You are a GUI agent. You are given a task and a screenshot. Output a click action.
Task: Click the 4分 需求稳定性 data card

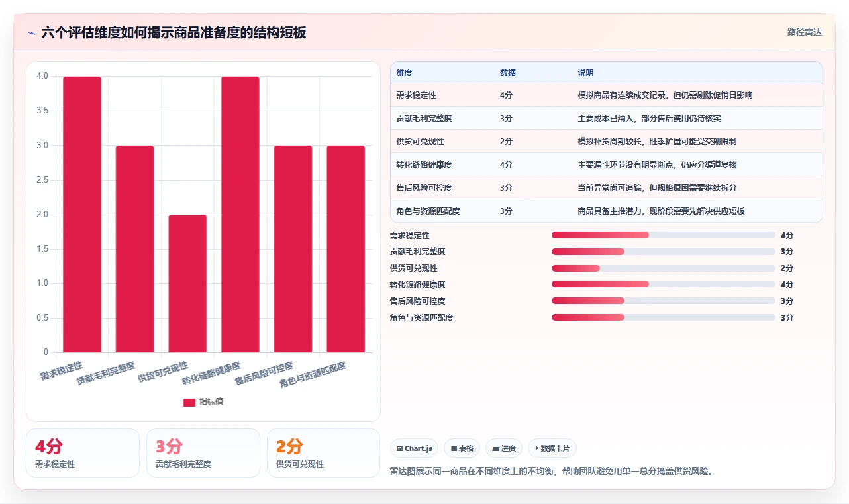(x=83, y=453)
